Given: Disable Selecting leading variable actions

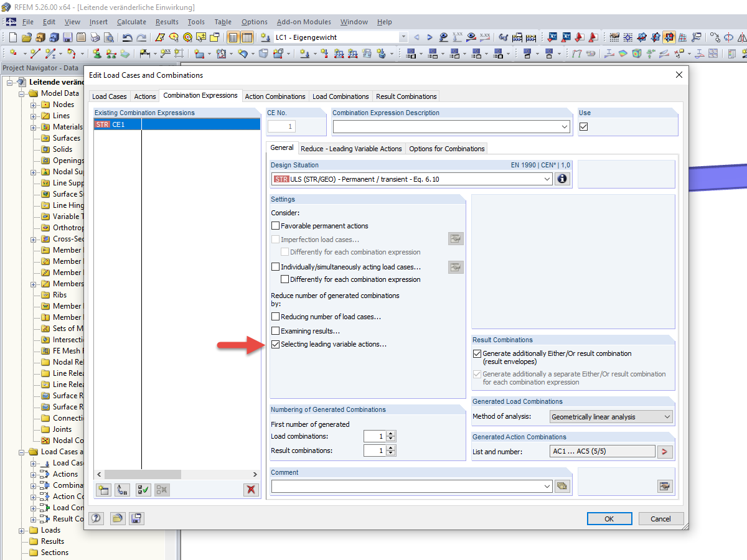Looking at the screenshot, I should tap(275, 343).
